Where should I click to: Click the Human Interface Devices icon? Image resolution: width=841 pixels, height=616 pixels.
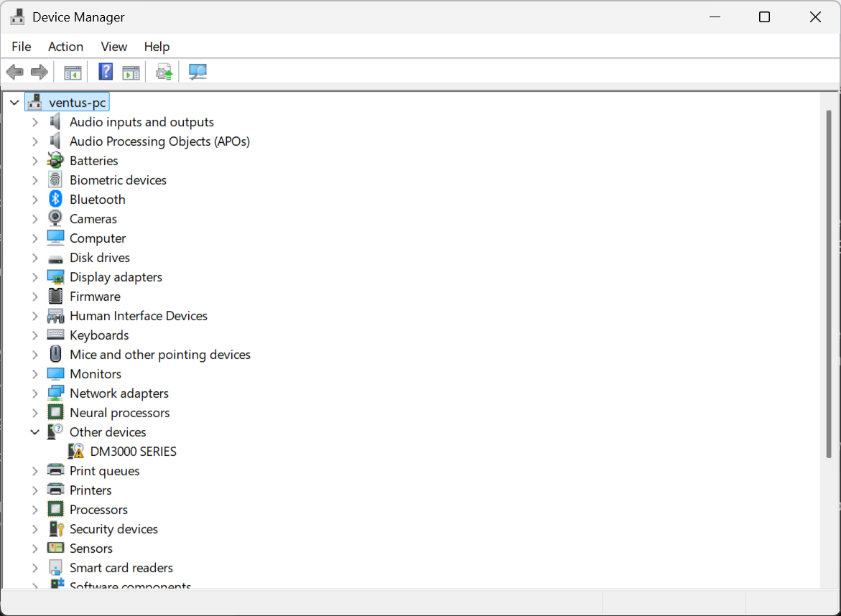point(55,315)
